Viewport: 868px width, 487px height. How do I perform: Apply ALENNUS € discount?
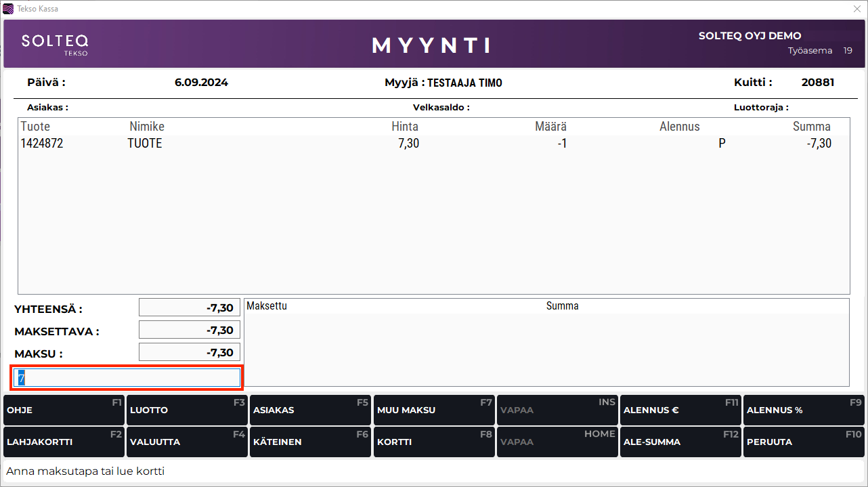tap(680, 410)
